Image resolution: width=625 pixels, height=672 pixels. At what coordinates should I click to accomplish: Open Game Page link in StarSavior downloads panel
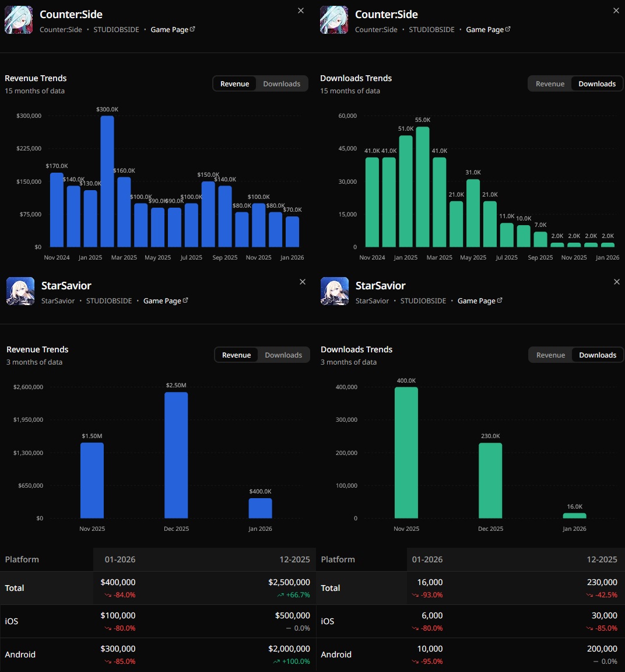[x=480, y=301]
